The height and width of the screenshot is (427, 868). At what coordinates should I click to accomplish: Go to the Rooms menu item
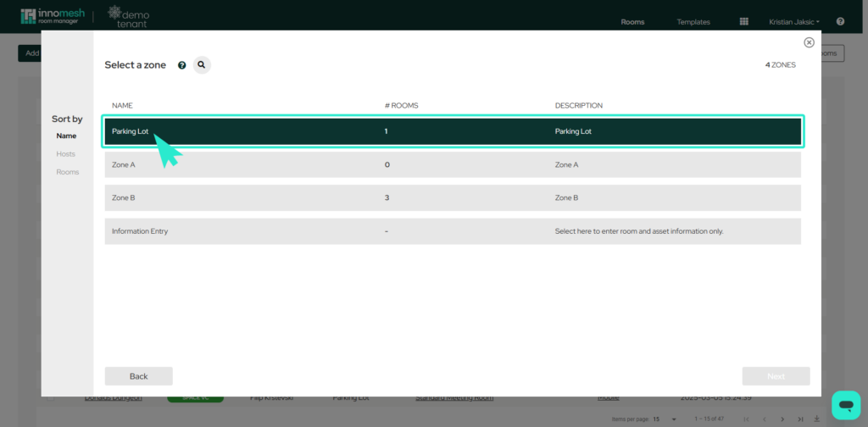(x=632, y=21)
